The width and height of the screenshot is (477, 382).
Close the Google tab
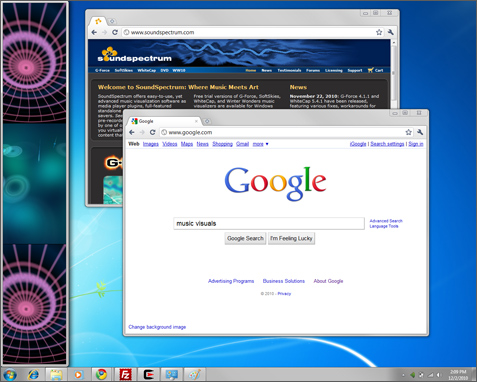[x=196, y=121]
